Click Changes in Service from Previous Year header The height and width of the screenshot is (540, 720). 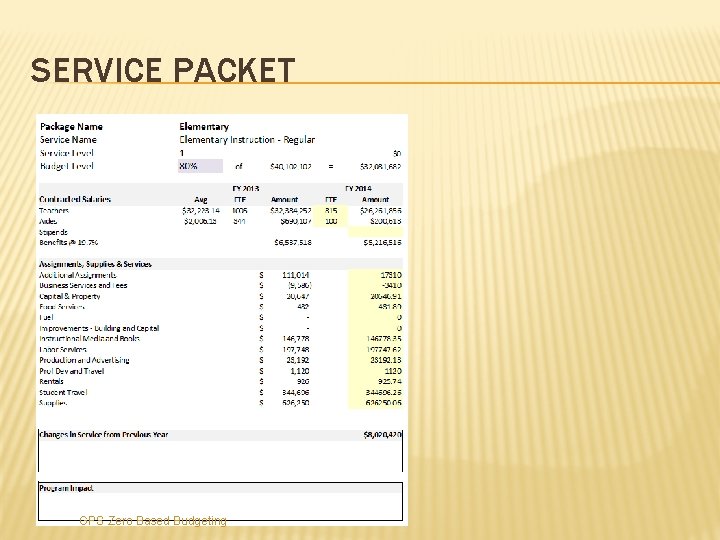tap(104, 434)
